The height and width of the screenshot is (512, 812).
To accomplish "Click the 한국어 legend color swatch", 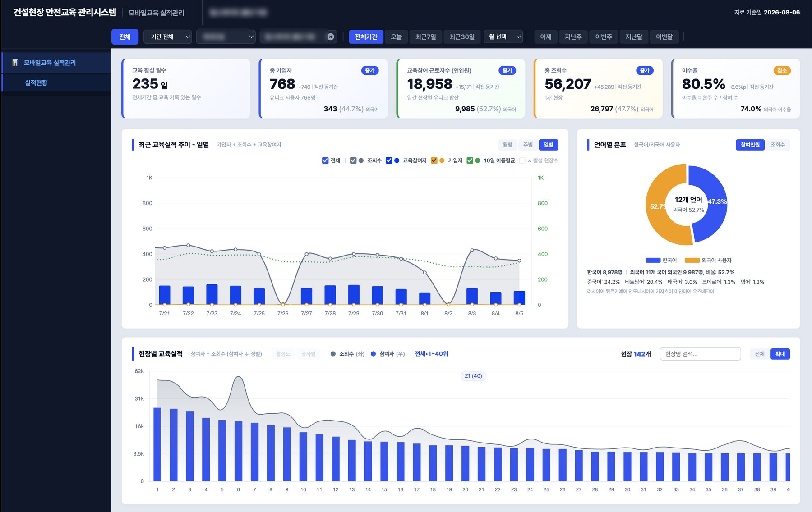I will [x=653, y=260].
